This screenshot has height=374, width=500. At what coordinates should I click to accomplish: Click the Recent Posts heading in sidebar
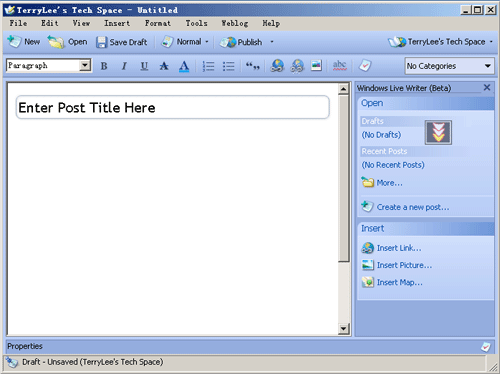coord(384,151)
